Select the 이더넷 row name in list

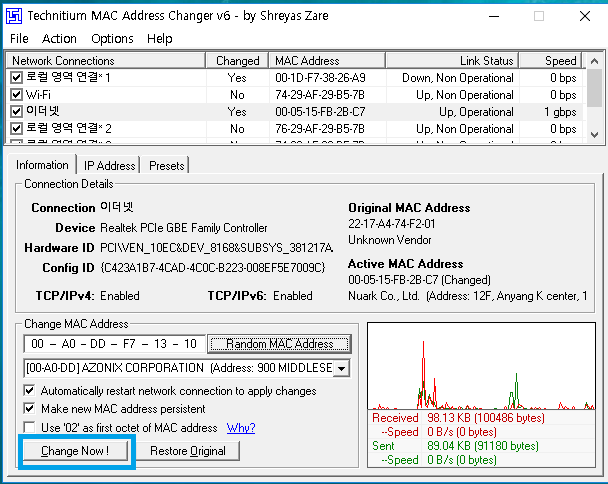(x=43, y=111)
